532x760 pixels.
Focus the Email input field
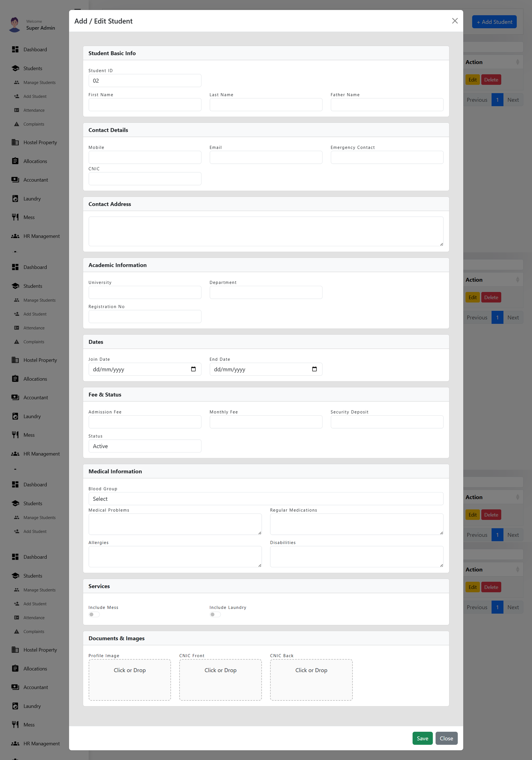tap(266, 157)
